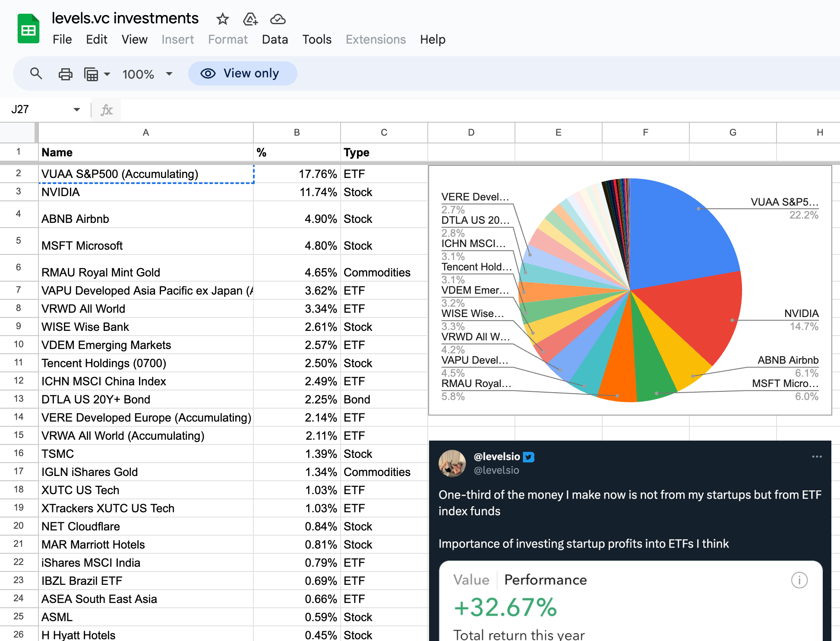
Task: Switch to the Performance tab
Action: [546, 580]
